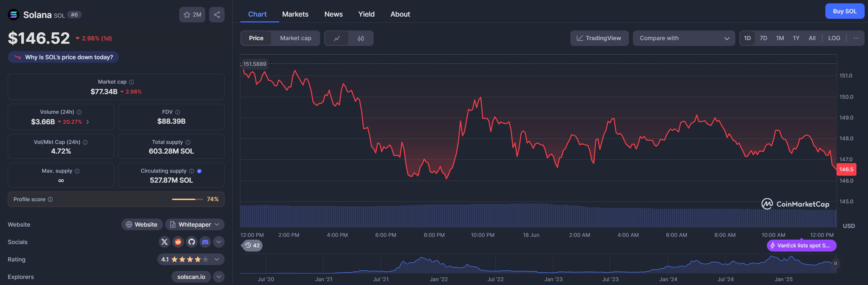Set chart range to 7D

(x=764, y=38)
